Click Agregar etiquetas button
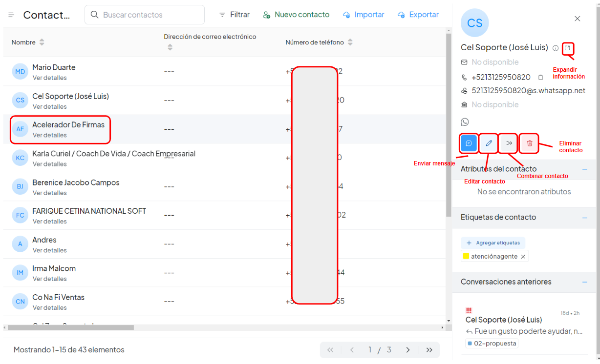 (x=493, y=243)
